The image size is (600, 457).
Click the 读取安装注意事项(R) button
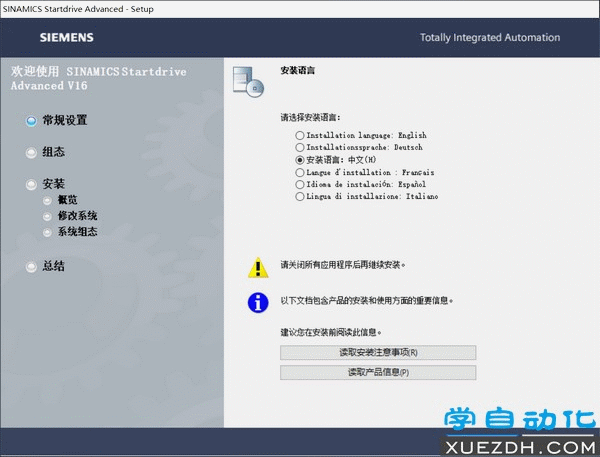[378, 353]
